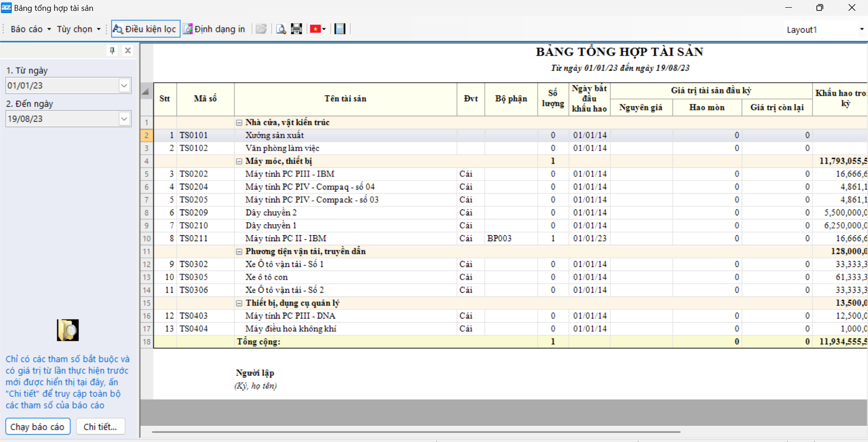Collapse the Máy móc, thiết bị group
868x442 pixels.
coord(239,161)
